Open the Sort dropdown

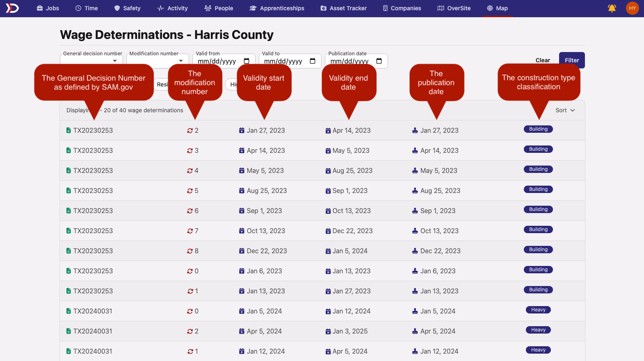coord(565,110)
